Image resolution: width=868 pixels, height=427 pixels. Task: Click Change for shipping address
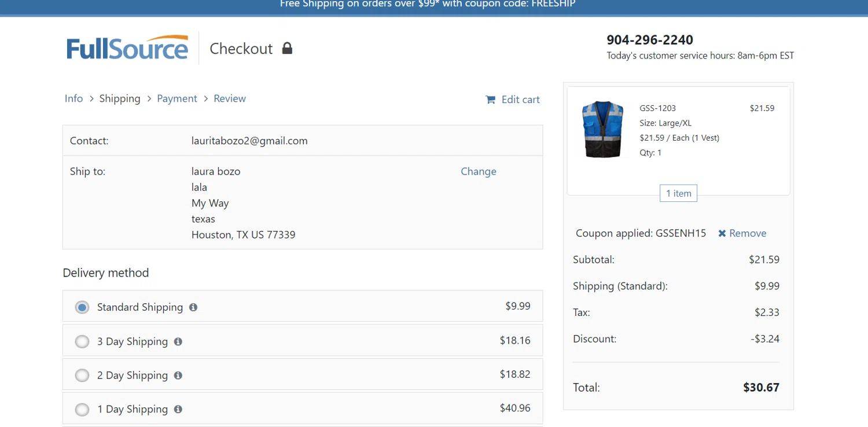(478, 171)
